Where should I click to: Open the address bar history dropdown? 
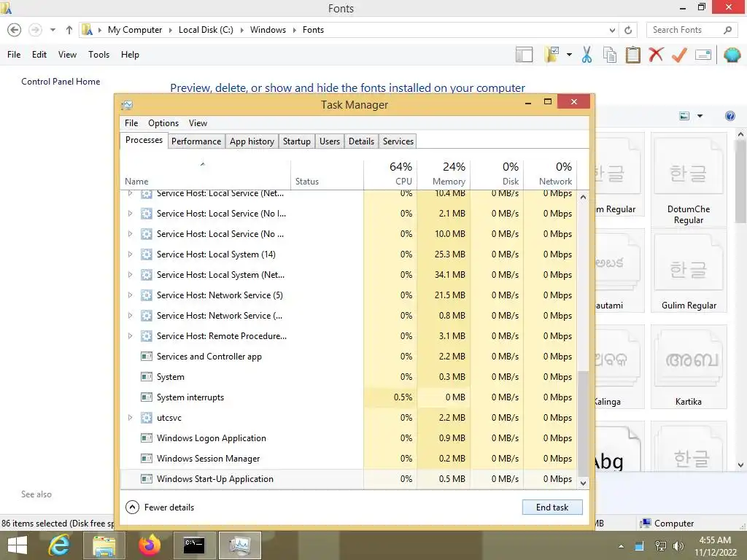click(x=612, y=30)
